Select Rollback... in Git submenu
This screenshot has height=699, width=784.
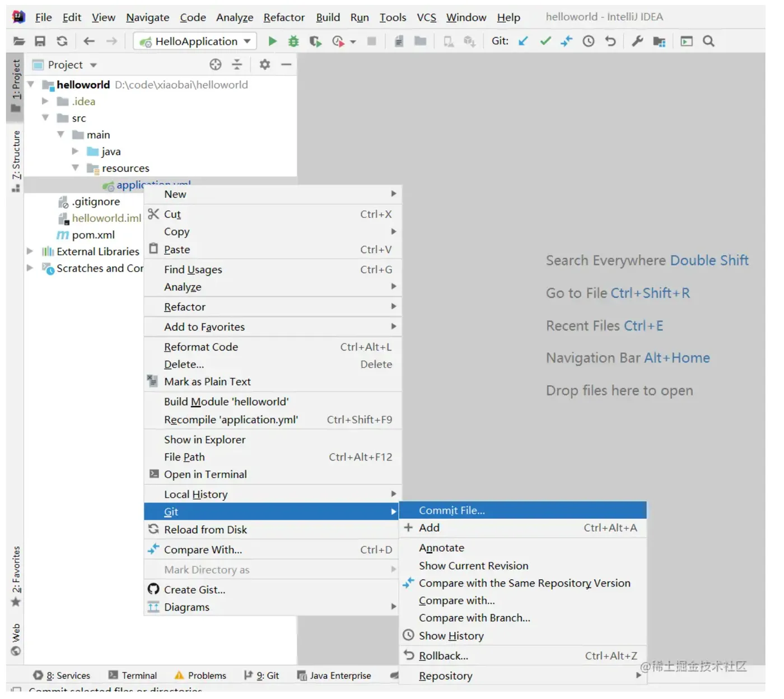523,656
